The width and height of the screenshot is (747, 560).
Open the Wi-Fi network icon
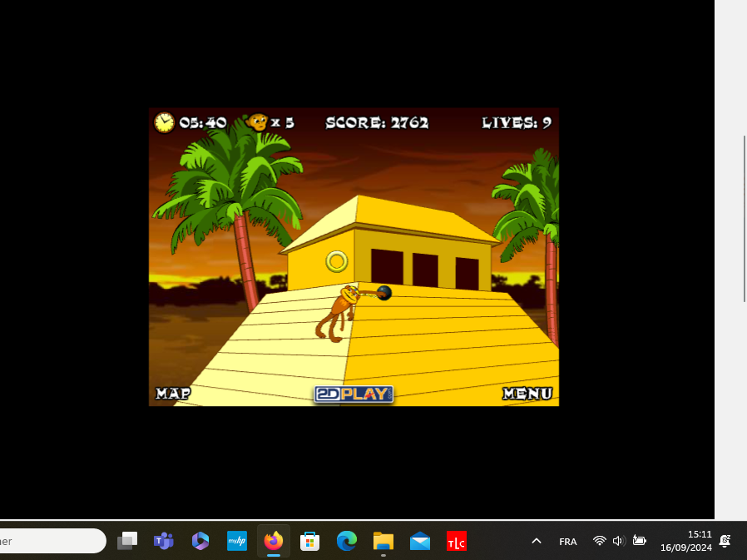(599, 541)
